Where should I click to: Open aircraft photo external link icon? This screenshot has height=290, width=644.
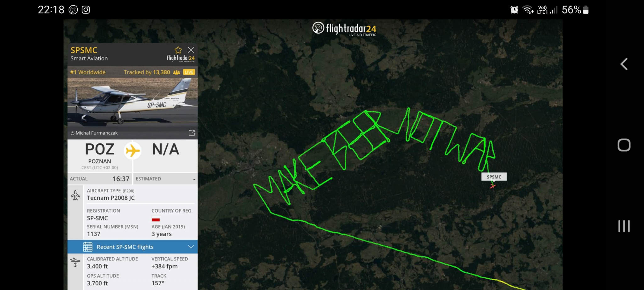(x=192, y=133)
